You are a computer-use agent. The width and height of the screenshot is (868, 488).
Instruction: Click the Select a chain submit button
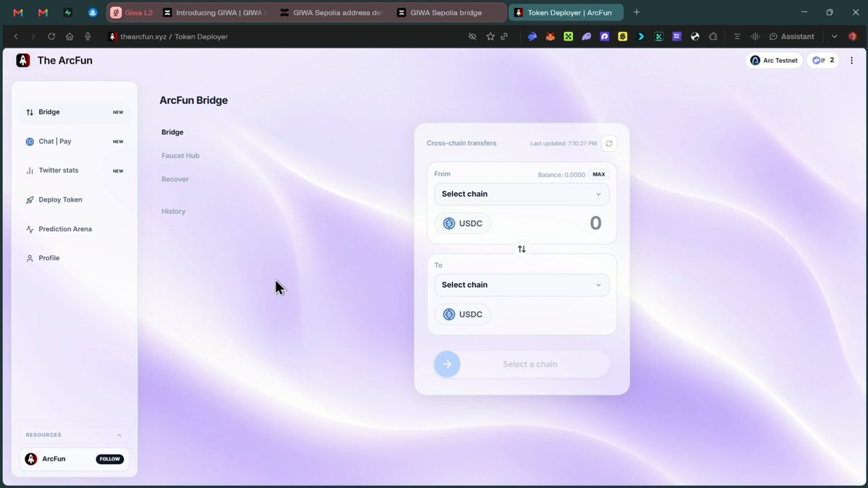pos(522,364)
